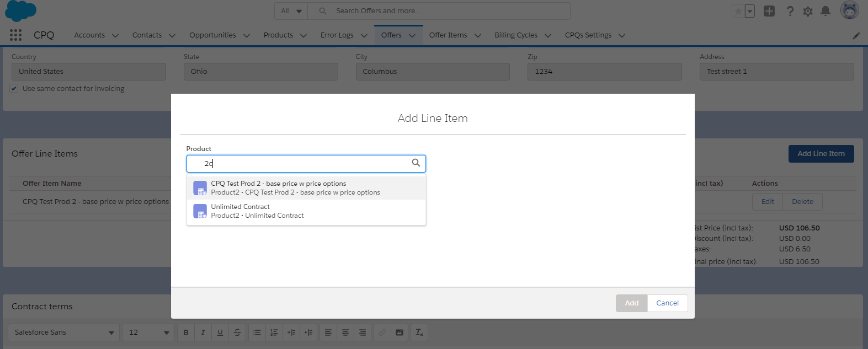Click the State field Ohio
Image resolution: width=868 pixels, height=349 pixels.
(261, 72)
